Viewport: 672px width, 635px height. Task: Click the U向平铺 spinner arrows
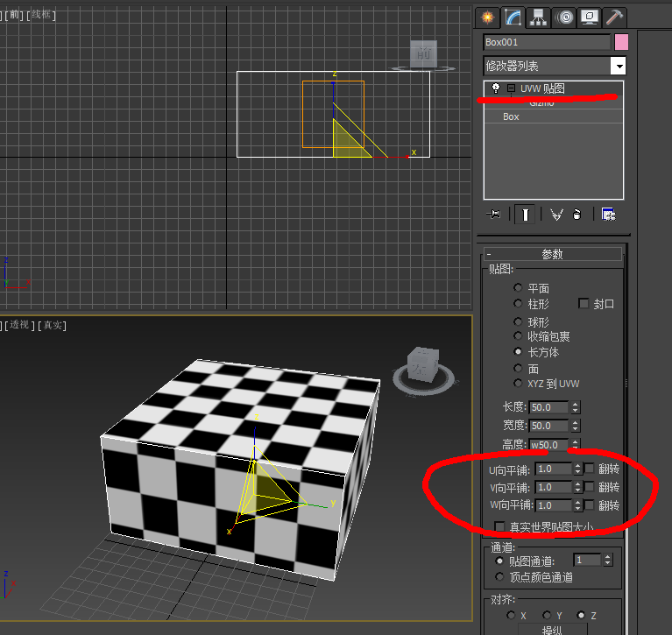pos(577,469)
